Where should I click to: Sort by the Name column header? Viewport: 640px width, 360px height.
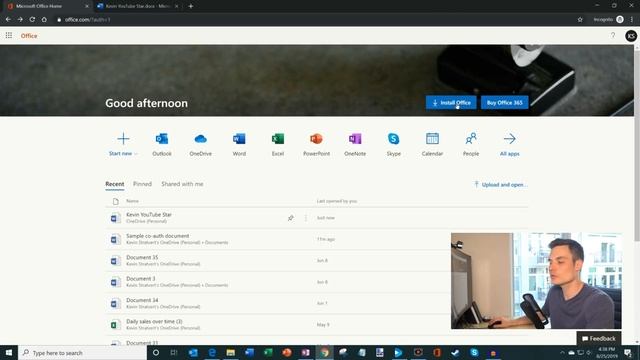coord(132,201)
